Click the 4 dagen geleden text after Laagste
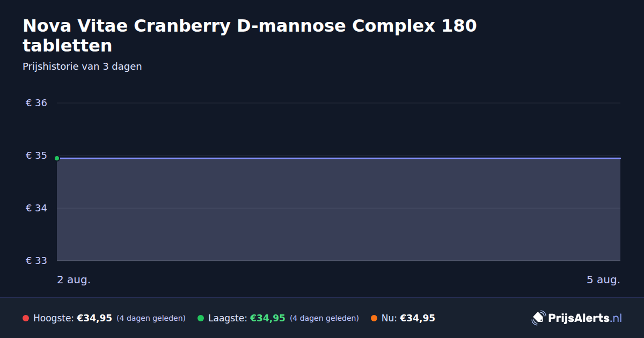644x338 pixels. coord(324,318)
